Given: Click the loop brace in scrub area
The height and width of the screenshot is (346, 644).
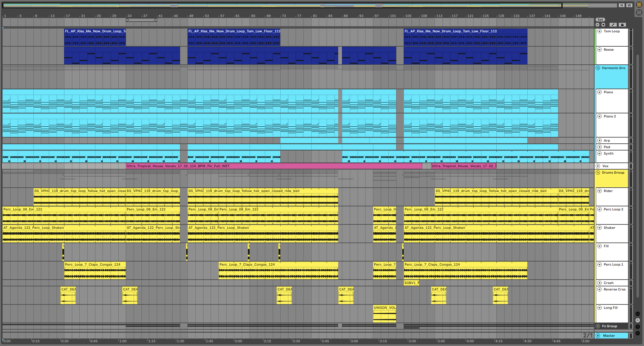Looking at the screenshot, I should 141,20.
